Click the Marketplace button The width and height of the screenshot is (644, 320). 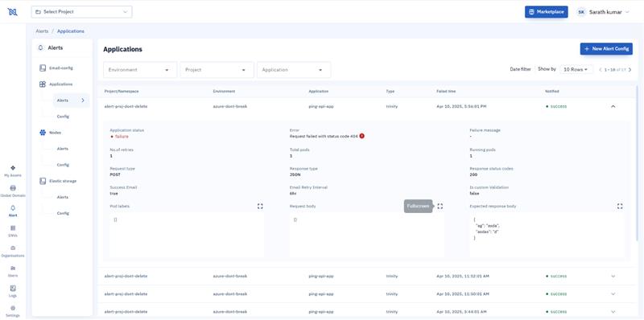[547, 12]
